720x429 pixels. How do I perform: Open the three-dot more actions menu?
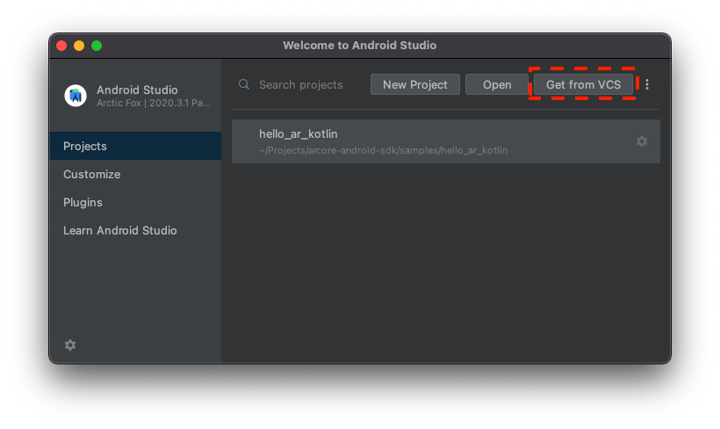pyautogui.click(x=647, y=85)
